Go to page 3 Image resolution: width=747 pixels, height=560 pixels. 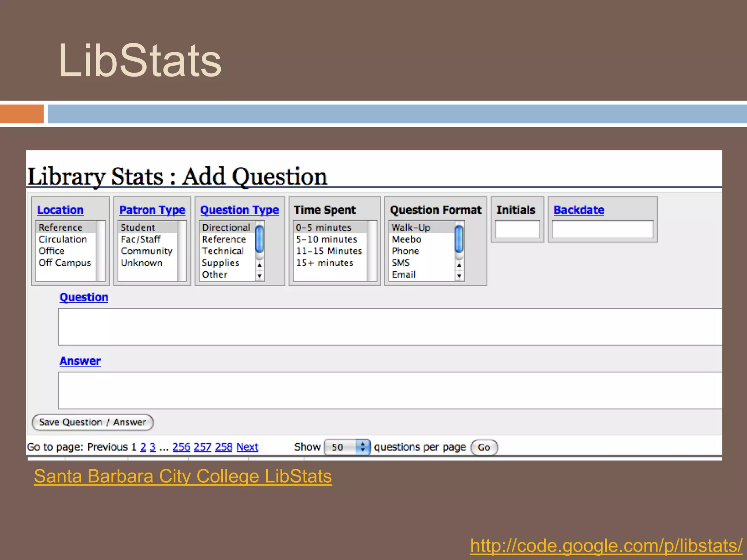click(x=153, y=447)
